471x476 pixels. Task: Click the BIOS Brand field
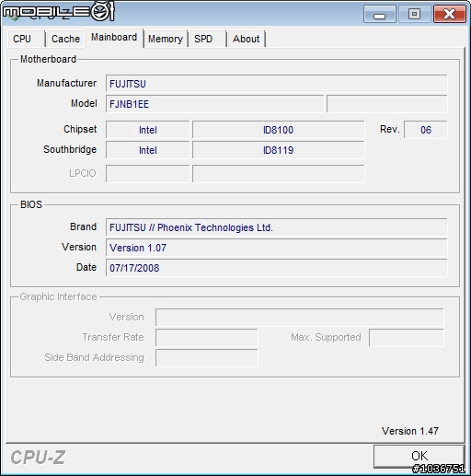276,227
